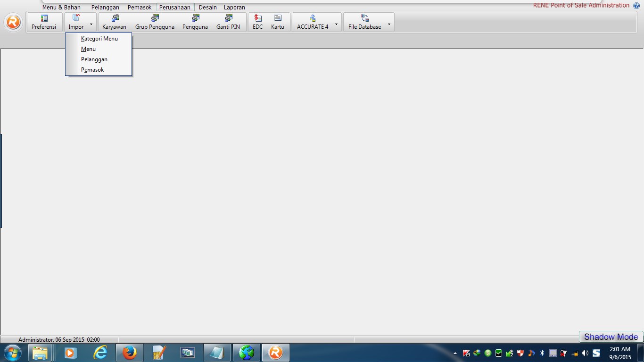The image size is (644, 362).
Task: Open the Karyawan employees list
Action: click(x=115, y=22)
